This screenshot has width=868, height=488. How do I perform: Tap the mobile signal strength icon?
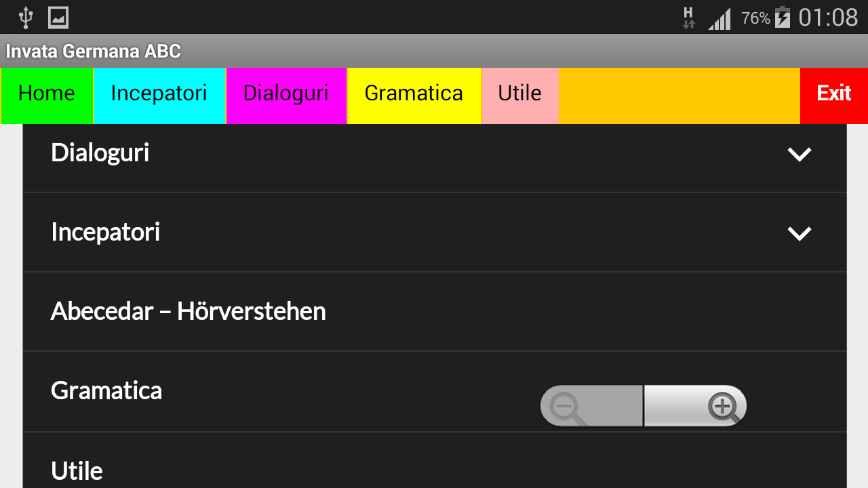tap(719, 18)
